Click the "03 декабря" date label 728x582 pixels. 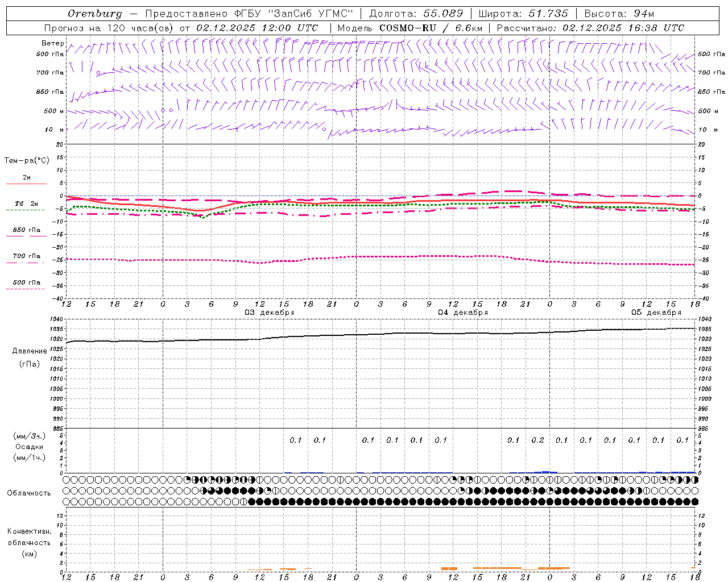pos(270,313)
